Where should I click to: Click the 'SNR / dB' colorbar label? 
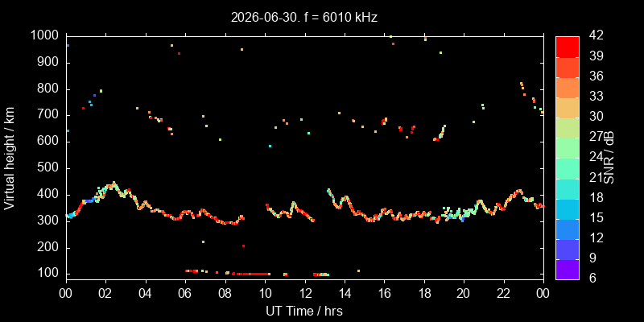pos(609,158)
